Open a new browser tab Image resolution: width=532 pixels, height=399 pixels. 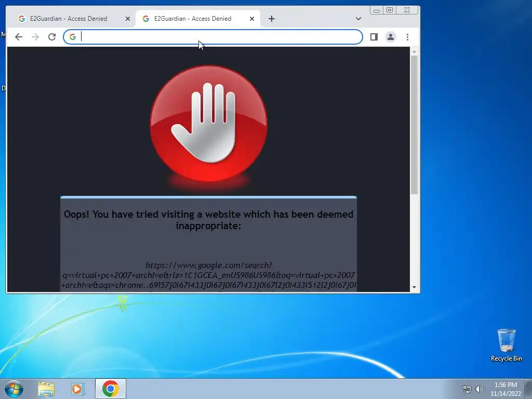271,19
